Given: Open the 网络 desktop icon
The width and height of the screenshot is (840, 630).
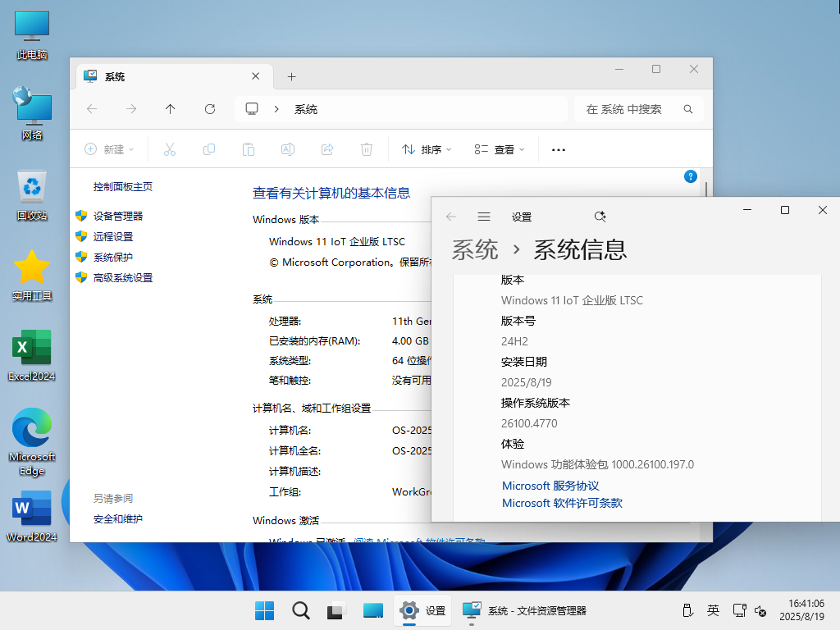Looking at the screenshot, I should [32, 113].
